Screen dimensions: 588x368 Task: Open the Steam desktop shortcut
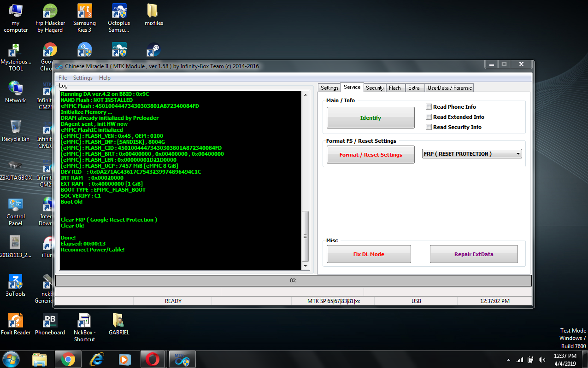[153, 50]
